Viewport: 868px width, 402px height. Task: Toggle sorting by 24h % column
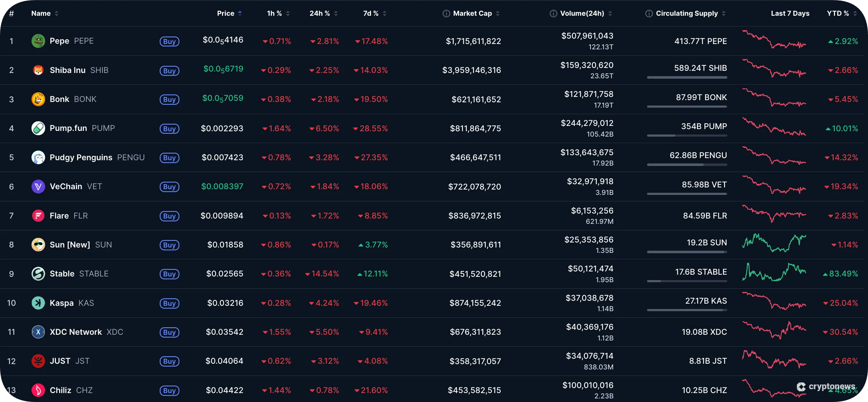335,13
